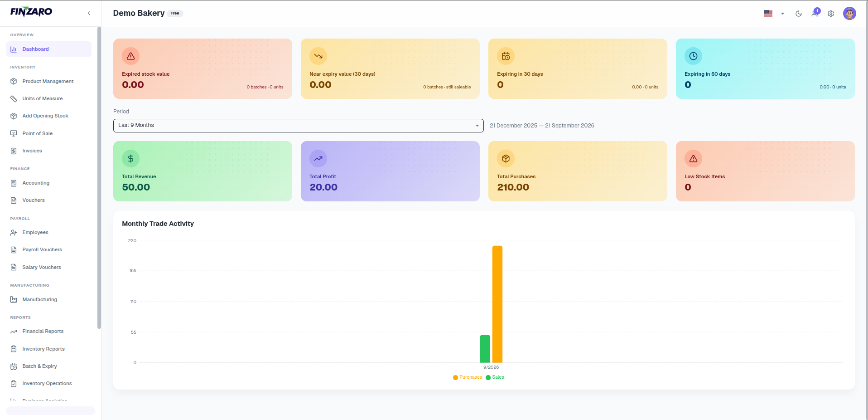Click the trending-down icon on Near expiry card

pyautogui.click(x=318, y=56)
